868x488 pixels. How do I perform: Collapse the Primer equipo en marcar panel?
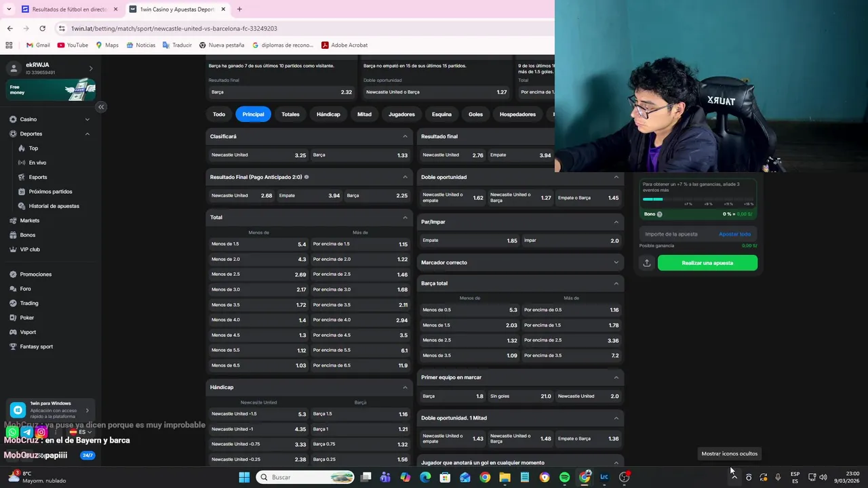point(616,378)
